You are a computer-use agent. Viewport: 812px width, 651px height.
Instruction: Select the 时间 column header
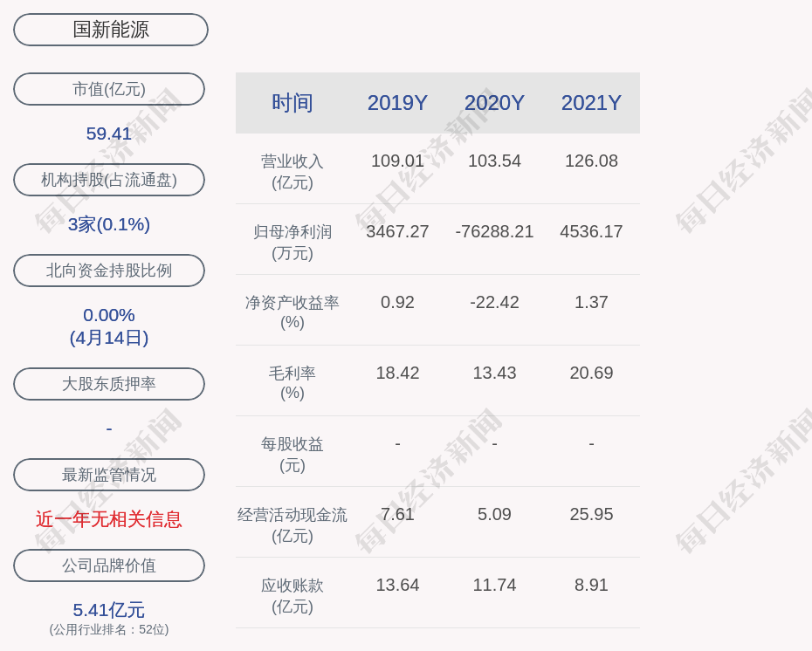[x=292, y=103]
